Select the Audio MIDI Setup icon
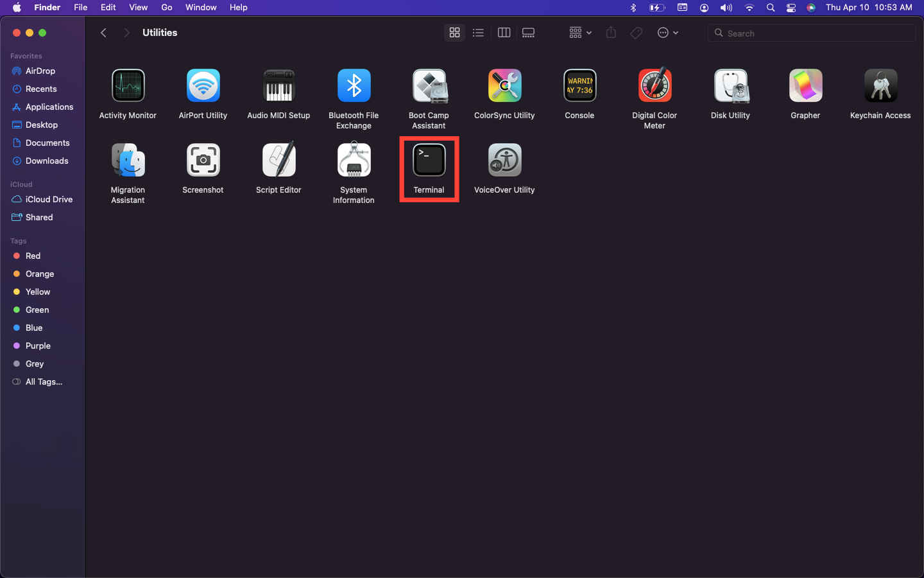 tap(278, 86)
